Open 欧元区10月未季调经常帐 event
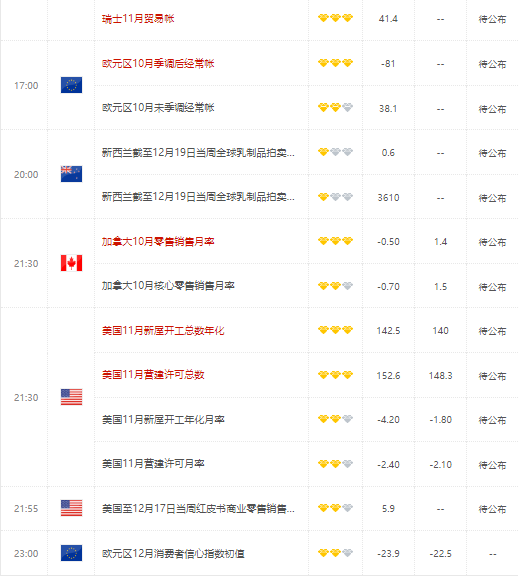The height and width of the screenshot is (579, 518). (158, 108)
